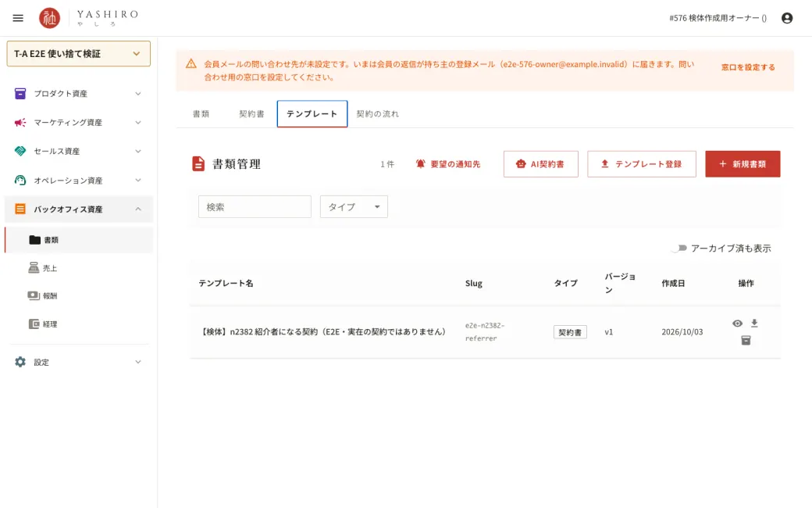Click the 作成日 column header
The height and width of the screenshot is (508, 812).
click(673, 283)
